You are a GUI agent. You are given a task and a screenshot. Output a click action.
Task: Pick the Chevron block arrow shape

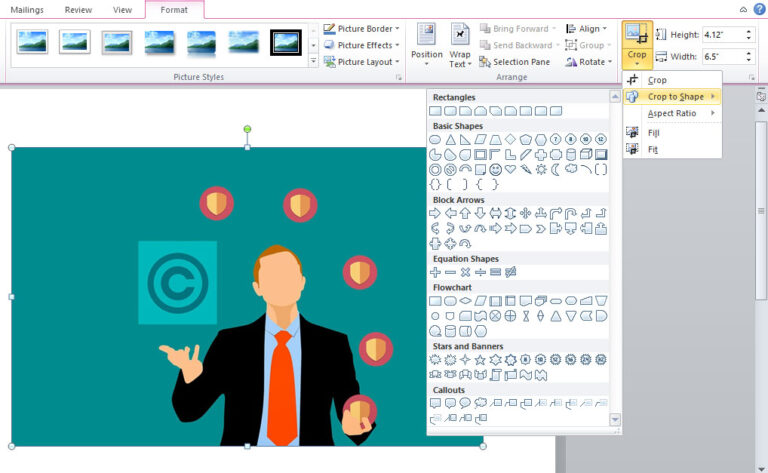pyautogui.click(x=541, y=228)
